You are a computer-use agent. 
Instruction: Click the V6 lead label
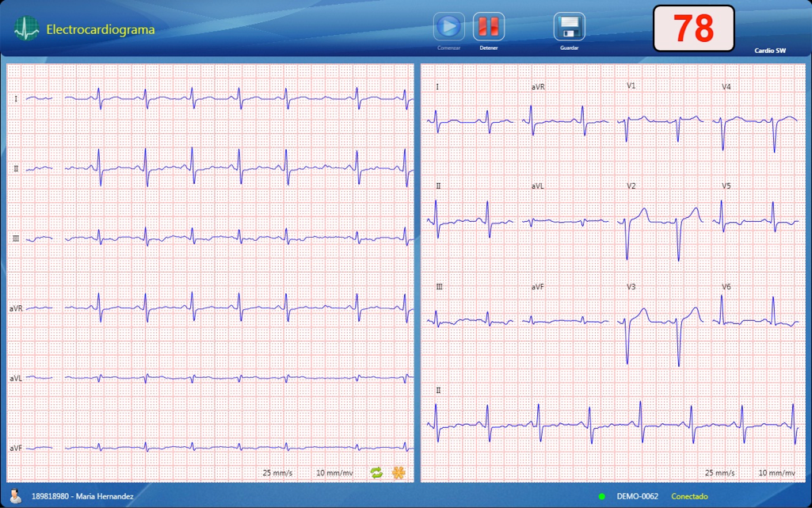(726, 287)
